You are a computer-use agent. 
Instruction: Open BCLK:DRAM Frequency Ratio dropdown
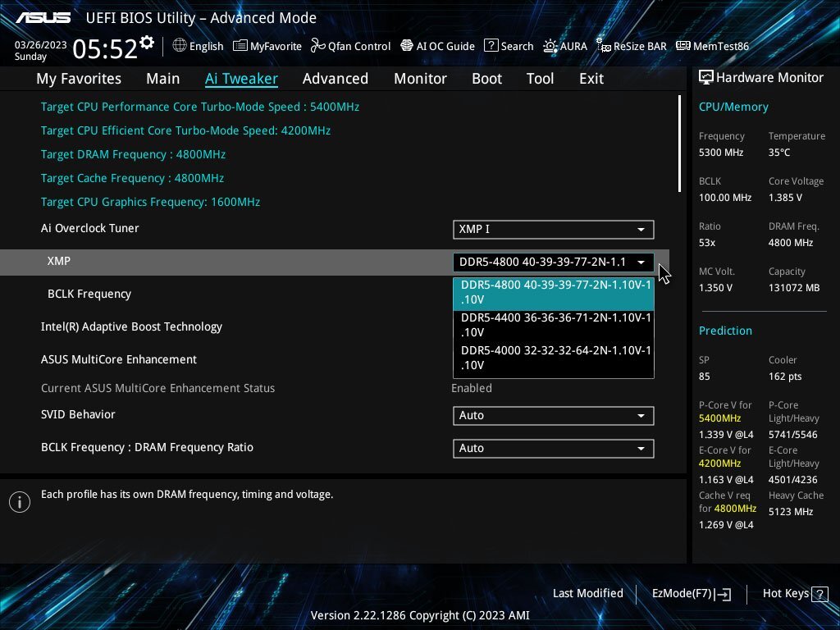point(554,449)
